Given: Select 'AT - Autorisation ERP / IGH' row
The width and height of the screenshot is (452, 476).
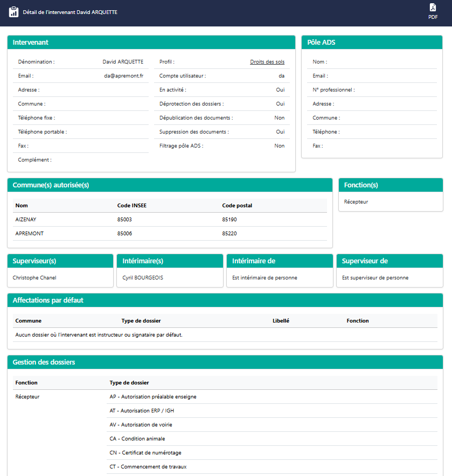Looking at the screenshot, I should [142, 411].
